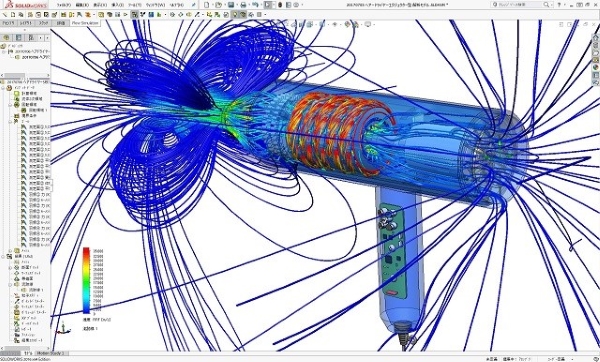This screenshot has height=362, width=600.
Task: Click the FeatureManager tree tab icon
Action: coord(6,38)
